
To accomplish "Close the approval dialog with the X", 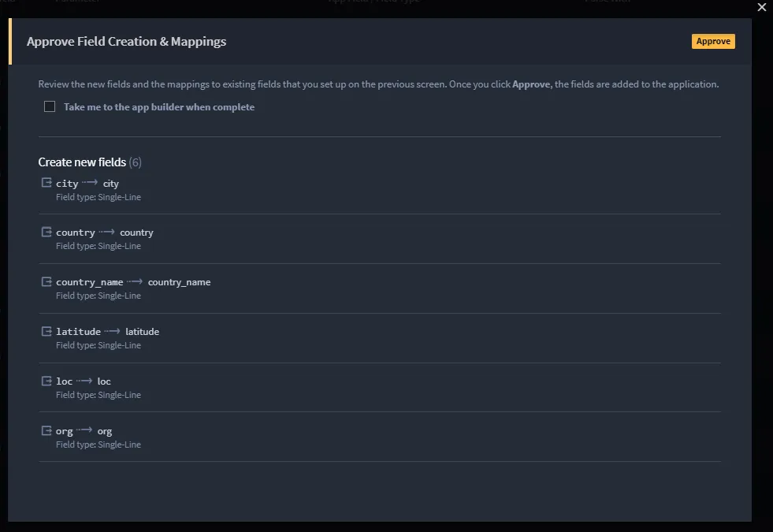I will [762, 7].
